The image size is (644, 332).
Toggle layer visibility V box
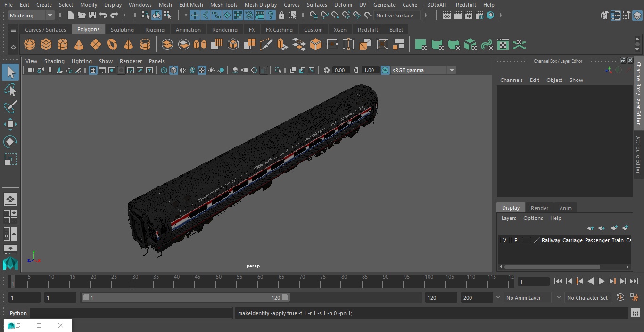pyautogui.click(x=504, y=240)
